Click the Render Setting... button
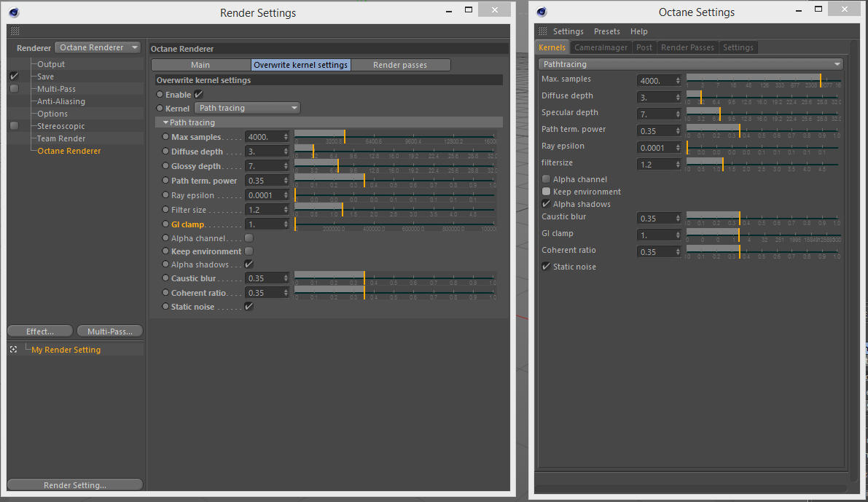Image resolution: width=868 pixels, height=502 pixels. tap(75, 485)
